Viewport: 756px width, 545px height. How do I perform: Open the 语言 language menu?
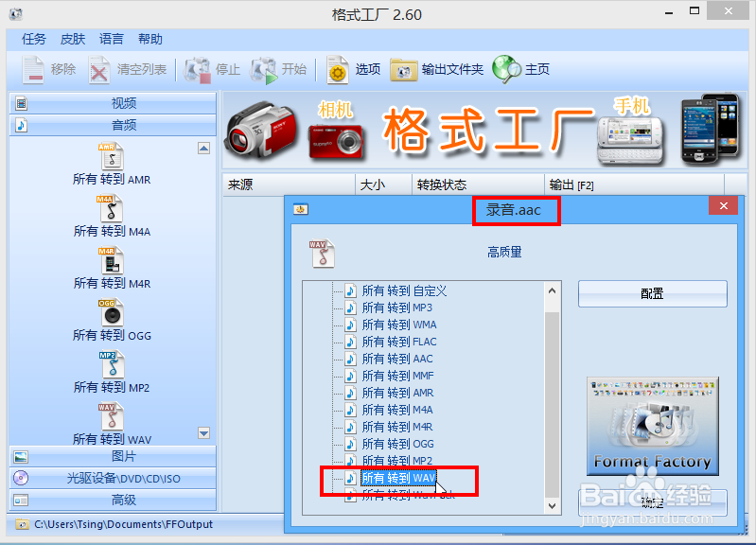(112, 39)
